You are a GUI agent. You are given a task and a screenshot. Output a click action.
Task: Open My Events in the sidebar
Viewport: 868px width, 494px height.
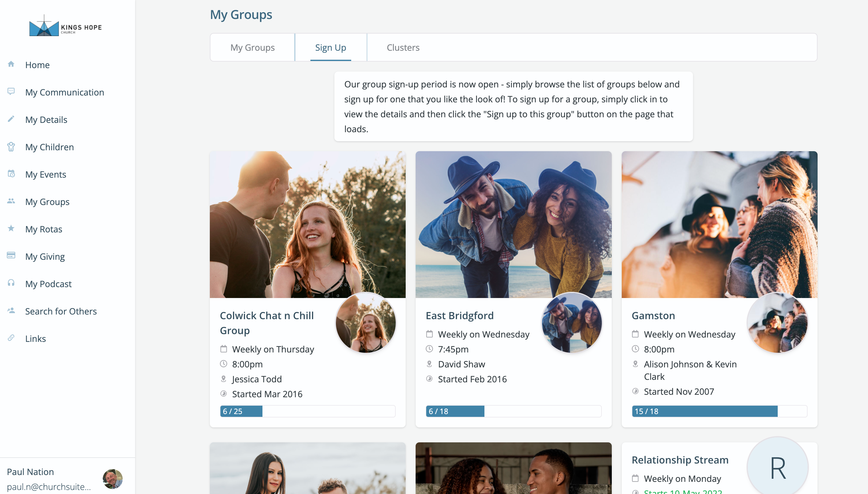pos(45,175)
